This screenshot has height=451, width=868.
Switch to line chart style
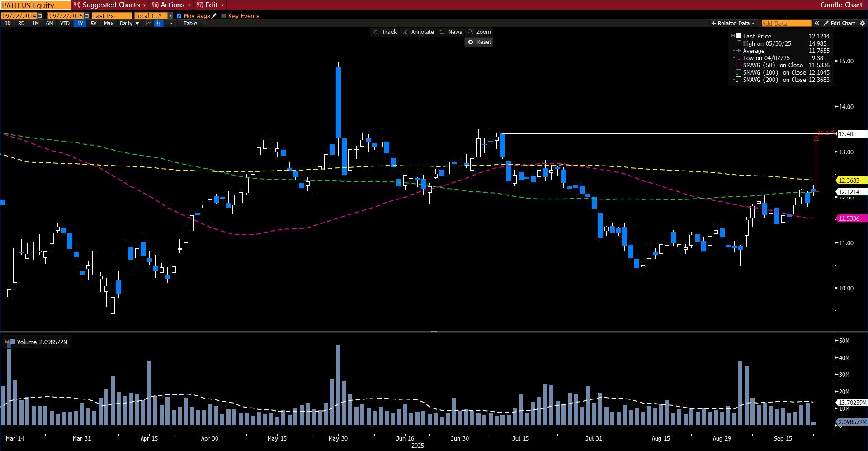click(x=149, y=24)
